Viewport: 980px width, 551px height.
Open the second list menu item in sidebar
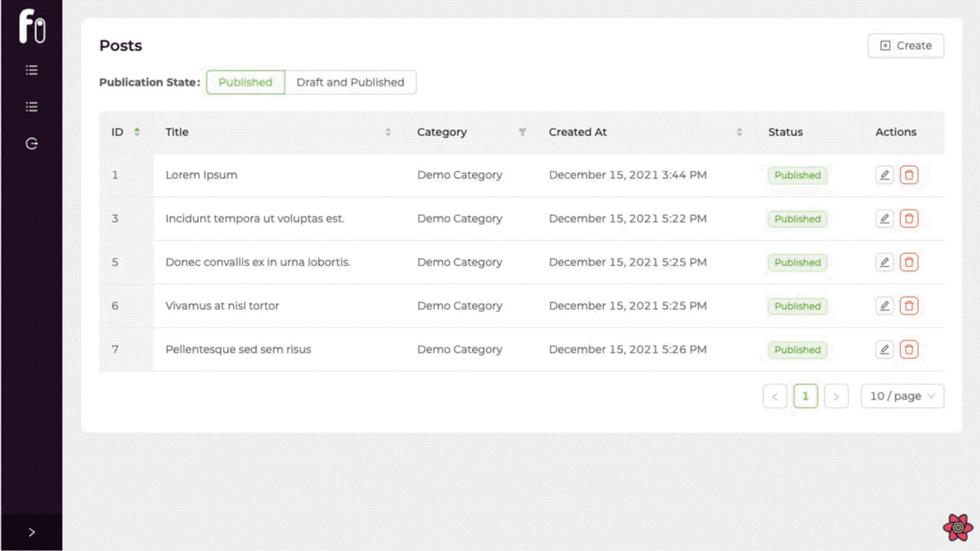point(31,107)
